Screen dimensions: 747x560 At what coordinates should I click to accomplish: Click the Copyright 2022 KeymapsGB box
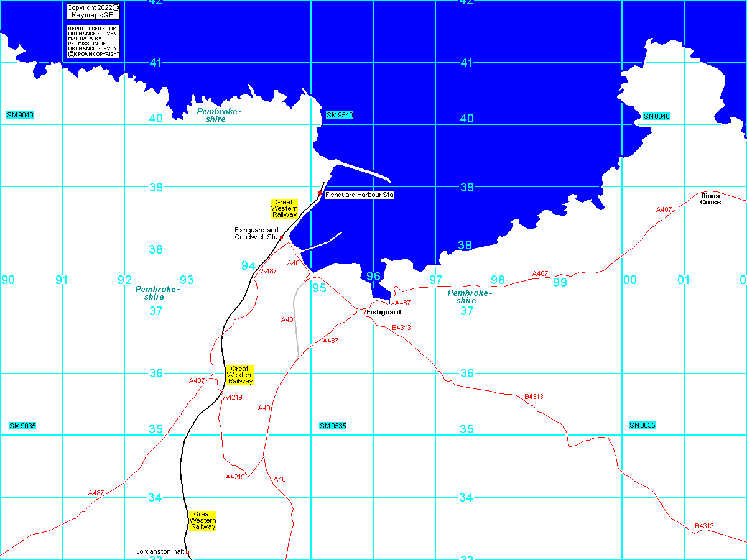tap(93, 11)
